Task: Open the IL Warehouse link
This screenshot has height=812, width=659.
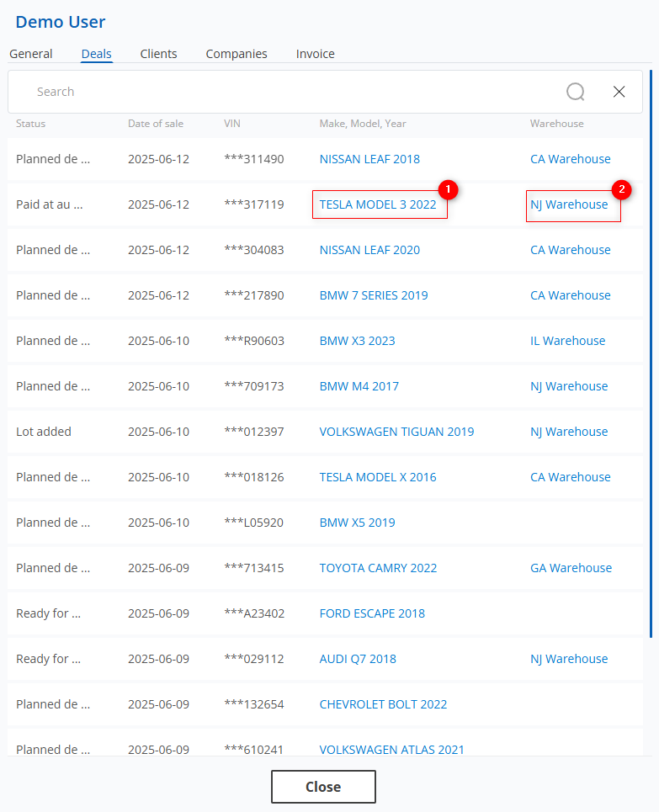Action: tap(567, 341)
